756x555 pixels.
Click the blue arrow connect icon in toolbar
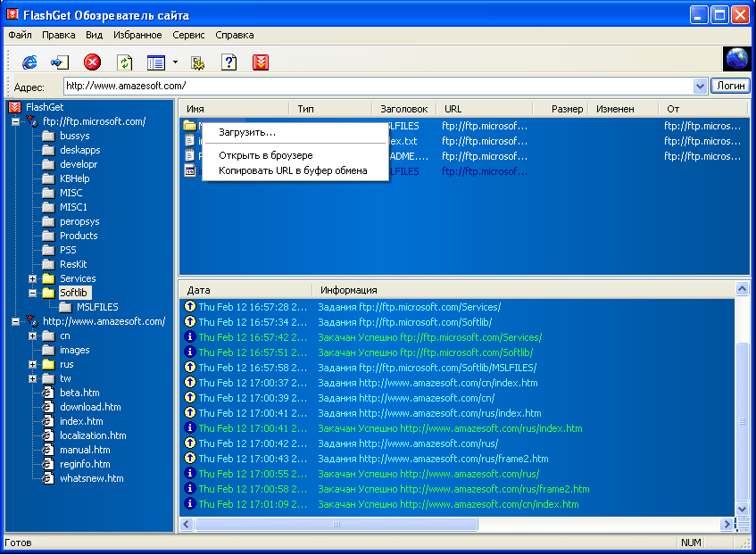[x=60, y=62]
